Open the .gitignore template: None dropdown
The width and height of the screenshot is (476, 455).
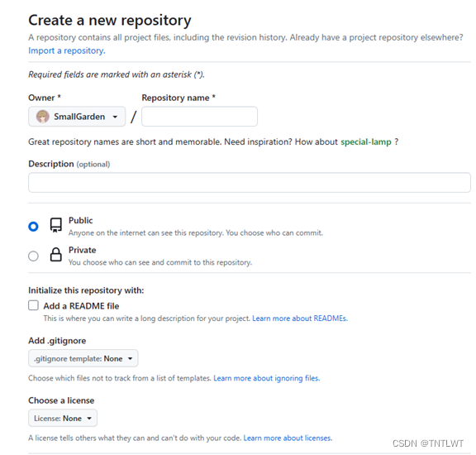[83, 358]
